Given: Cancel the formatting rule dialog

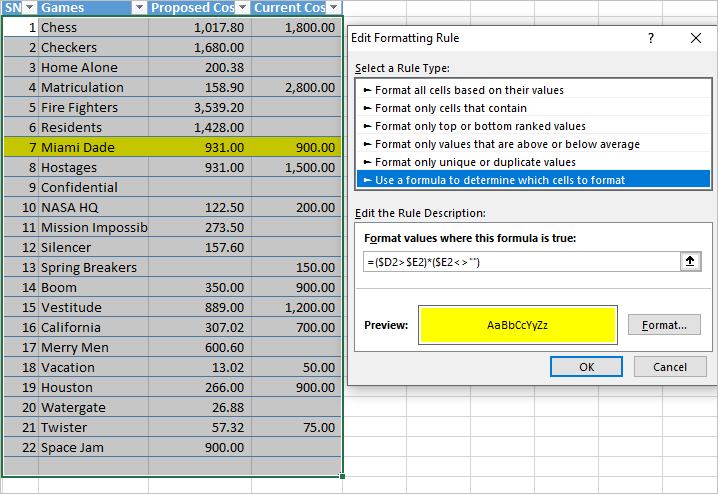Looking at the screenshot, I should coord(669,367).
